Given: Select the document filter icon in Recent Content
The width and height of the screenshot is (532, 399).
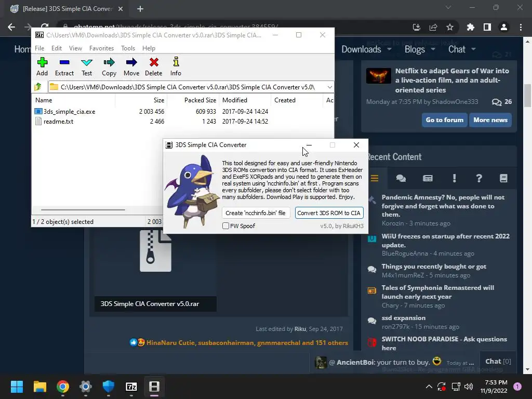Looking at the screenshot, I should point(503,178).
